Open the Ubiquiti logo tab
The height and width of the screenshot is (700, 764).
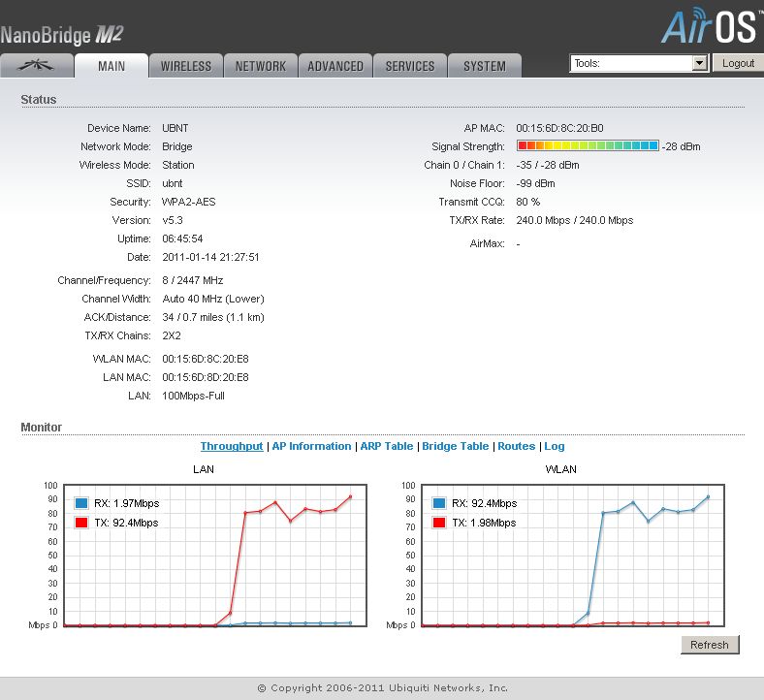tap(37, 66)
